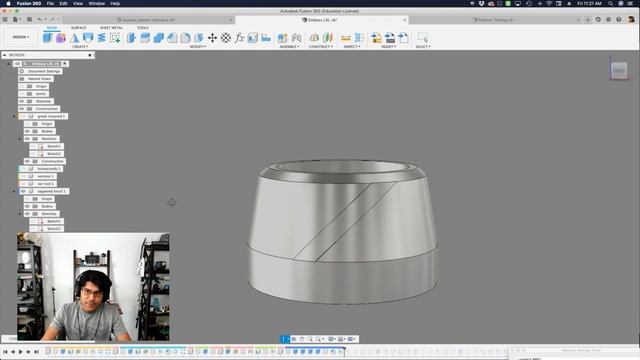The image size is (640, 360).
Task: Open Appearance via checkered sphere icon
Action: [x=226, y=38]
